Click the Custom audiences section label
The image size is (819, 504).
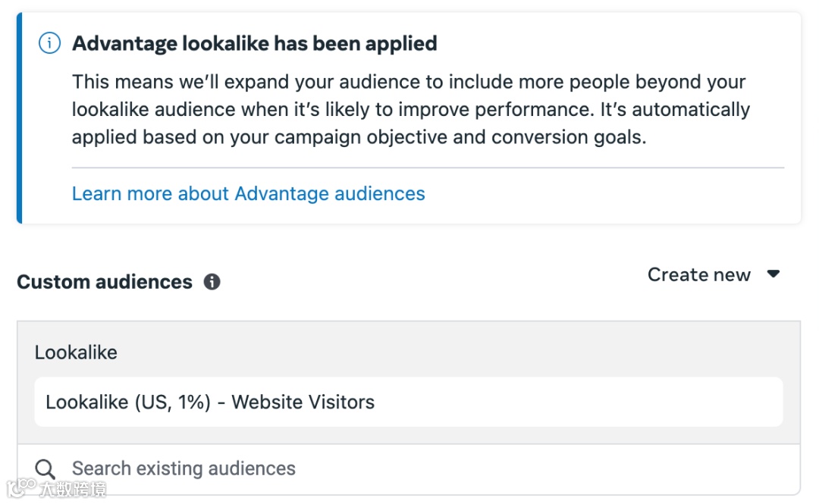click(x=105, y=282)
